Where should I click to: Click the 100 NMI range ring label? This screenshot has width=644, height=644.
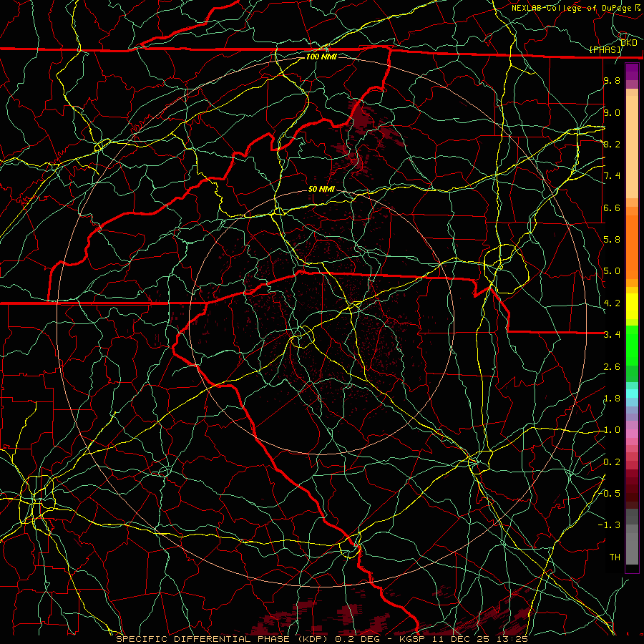pyautogui.click(x=321, y=57)
